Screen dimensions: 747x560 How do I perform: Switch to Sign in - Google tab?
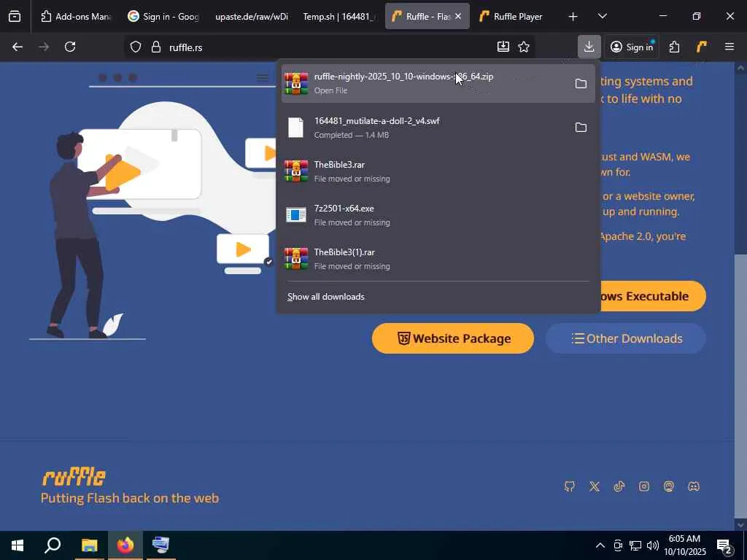tap(163, 16)
